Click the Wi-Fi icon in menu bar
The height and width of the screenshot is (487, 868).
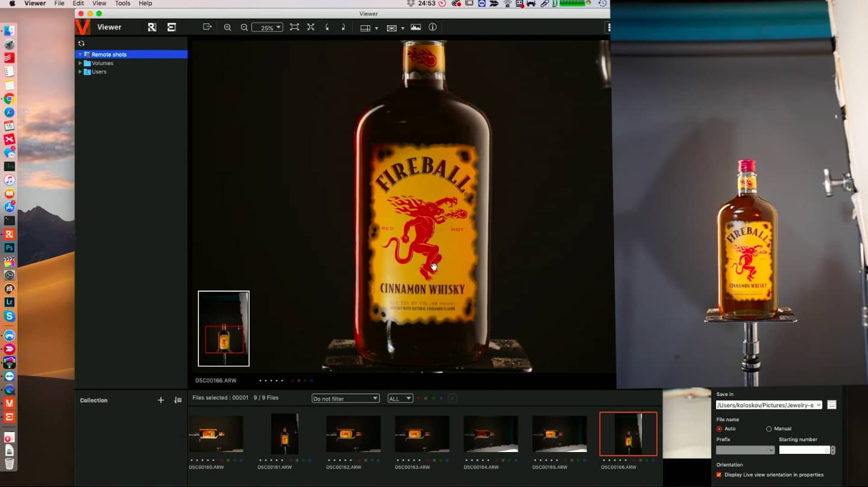click(508, 4)
